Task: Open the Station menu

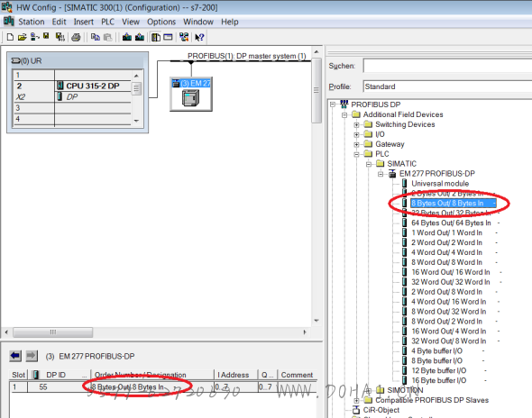Action: point(32,22)
